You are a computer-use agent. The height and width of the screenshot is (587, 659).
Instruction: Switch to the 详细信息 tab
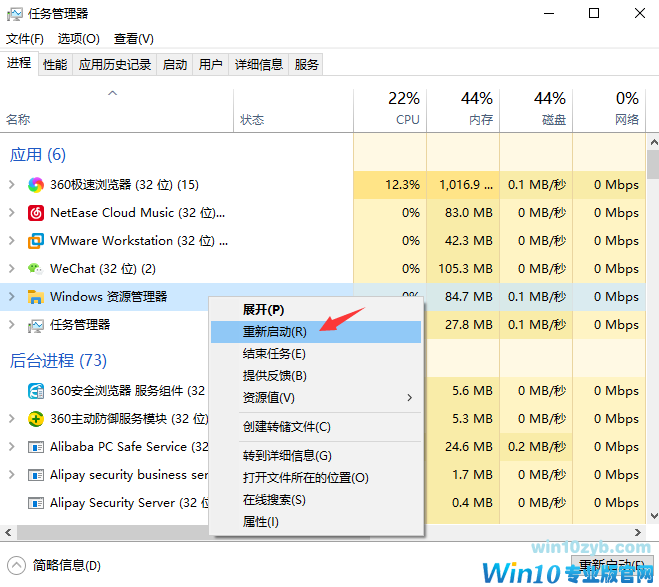pos(258,65)
